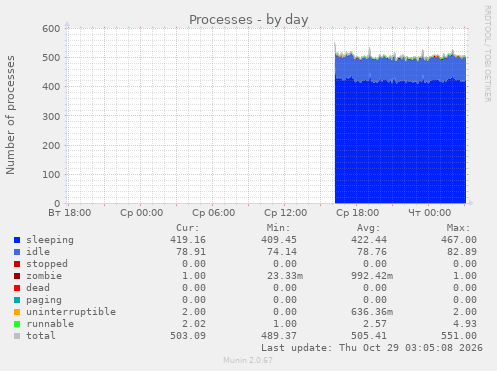
Task: Click idle minimum value 74.14
Action: tap(282, 252)
